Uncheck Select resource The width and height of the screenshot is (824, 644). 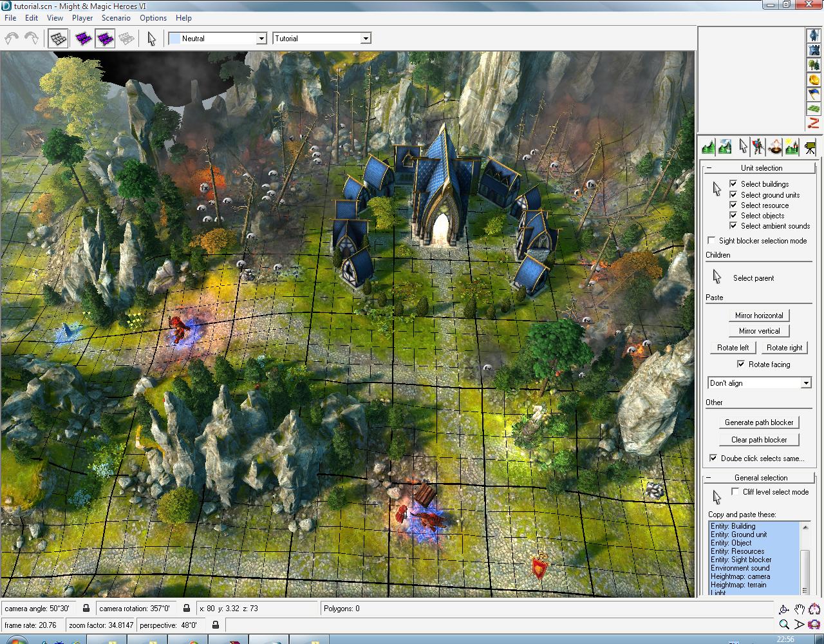[x=733, y=205]
